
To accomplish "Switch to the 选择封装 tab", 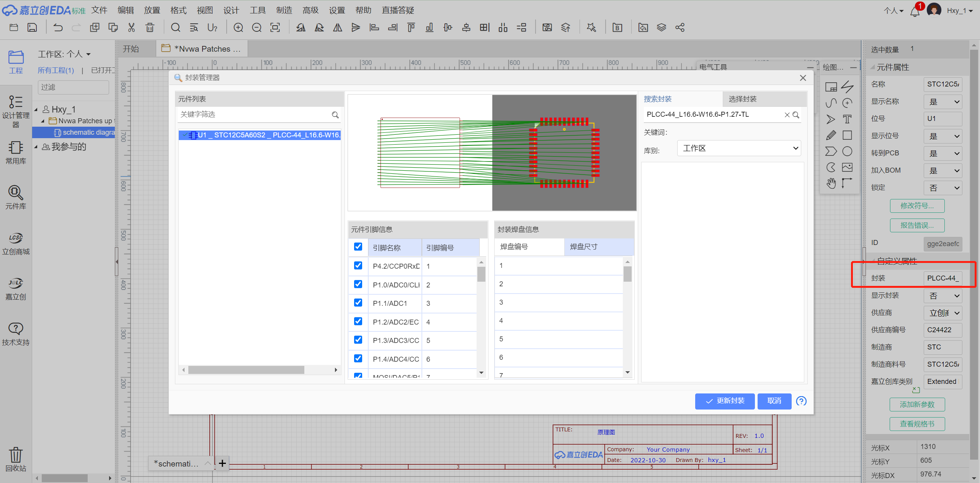I will click(742, 99).
